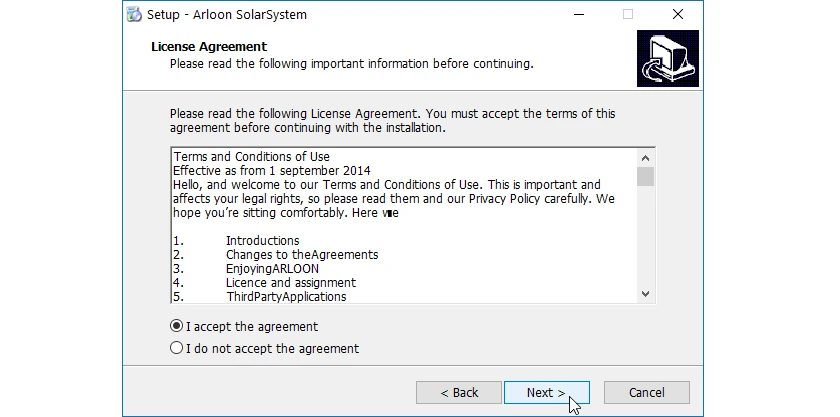
Task: Minimize the Setup window
Action: (x=579, y=14)
